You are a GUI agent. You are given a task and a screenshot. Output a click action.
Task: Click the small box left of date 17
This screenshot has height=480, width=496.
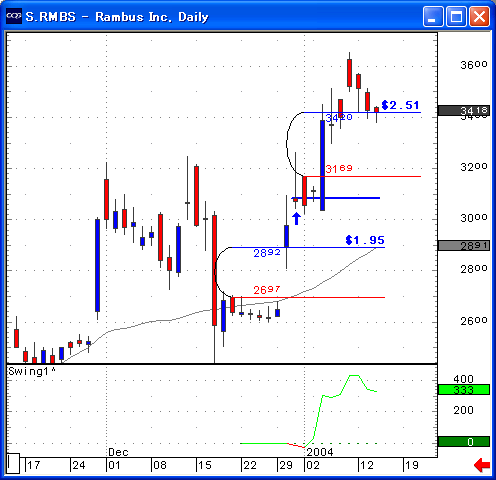13,463
